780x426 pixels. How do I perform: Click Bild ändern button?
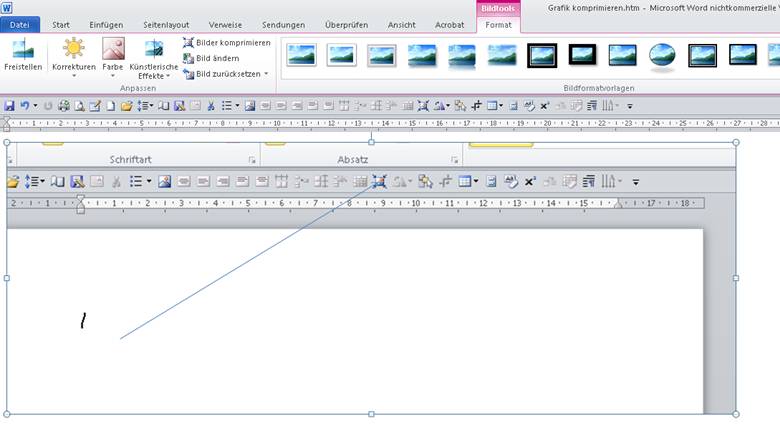coord(211,58)
